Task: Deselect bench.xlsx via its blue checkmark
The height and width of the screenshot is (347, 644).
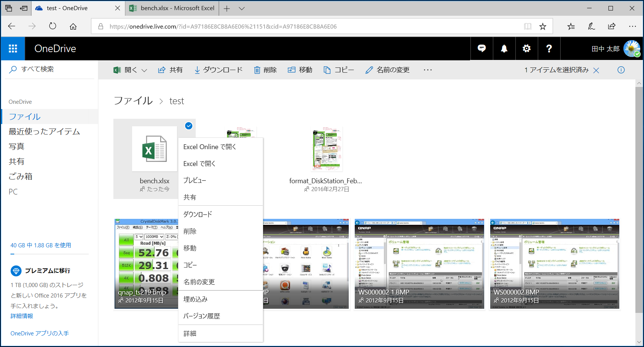Action: pos(189,126)
